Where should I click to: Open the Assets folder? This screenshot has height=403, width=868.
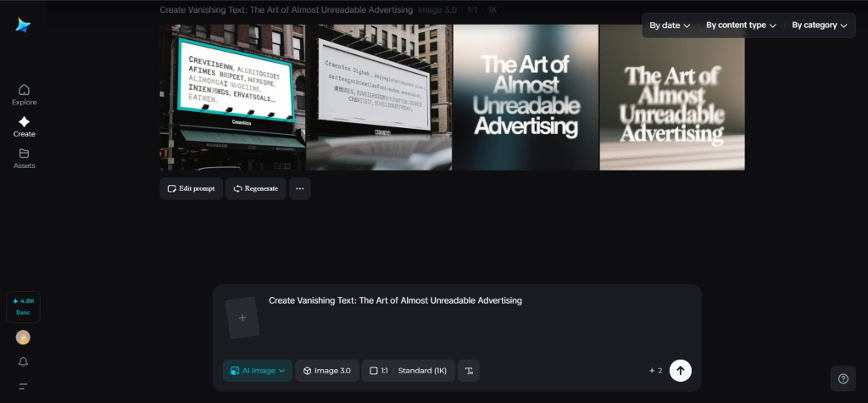[24, 158]
